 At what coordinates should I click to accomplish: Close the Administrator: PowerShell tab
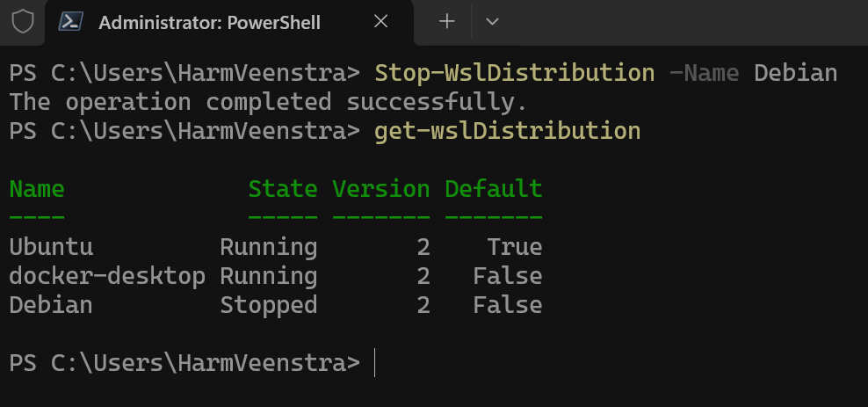pos(380,22)
